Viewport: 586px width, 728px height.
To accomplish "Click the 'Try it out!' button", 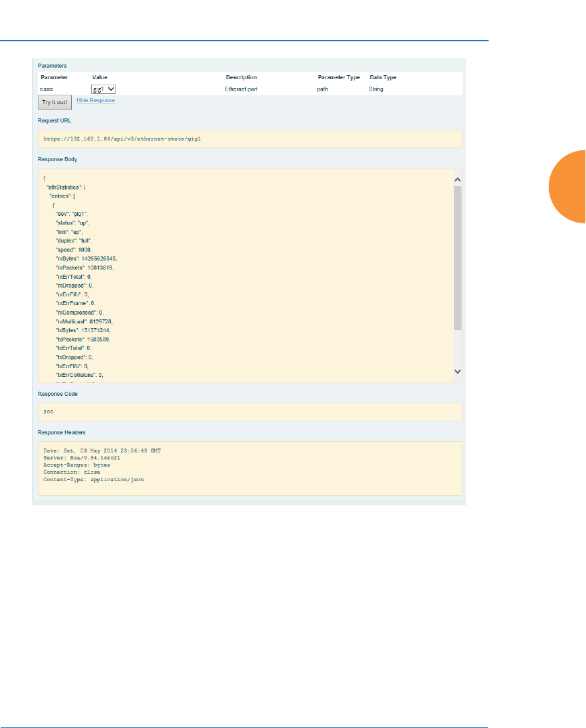I will click(x=55, y=102).
